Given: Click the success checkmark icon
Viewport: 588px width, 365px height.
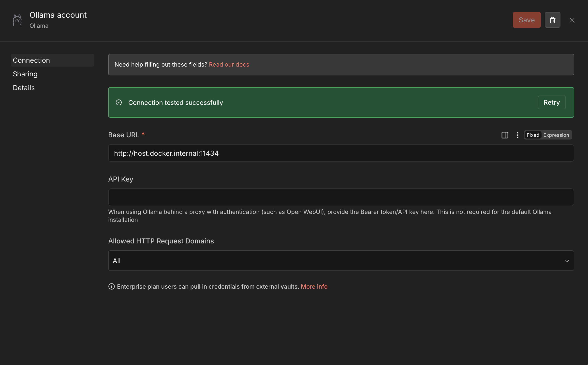Looking at the screenshot, I should [119, 102].
